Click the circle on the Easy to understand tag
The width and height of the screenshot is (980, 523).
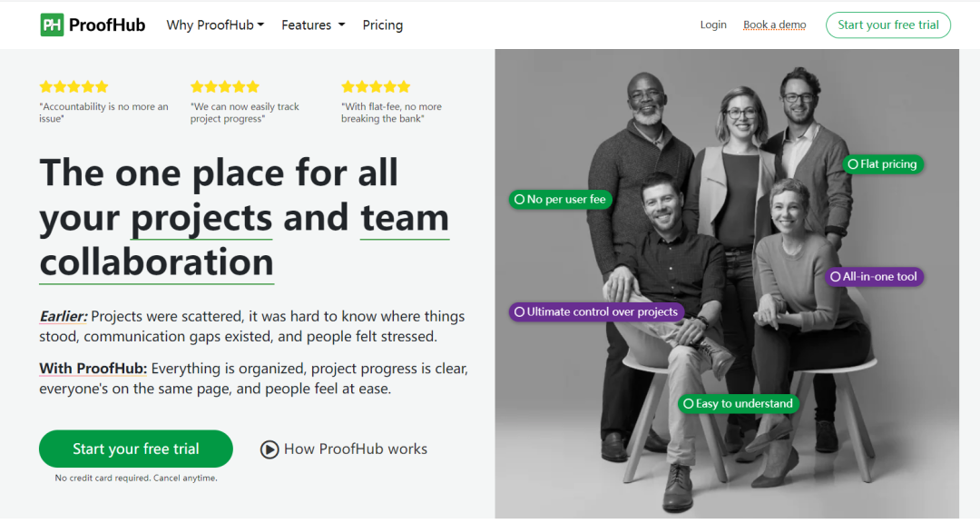(688, 404)
